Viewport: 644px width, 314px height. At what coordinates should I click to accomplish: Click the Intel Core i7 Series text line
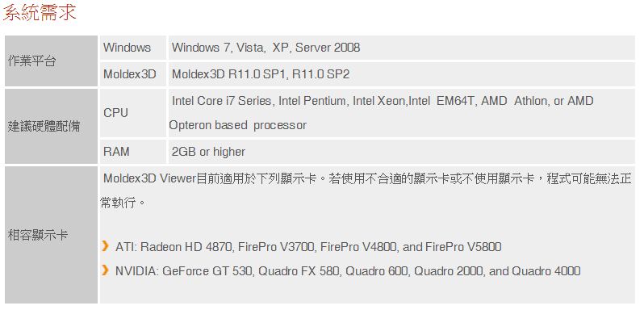(x=383, y=101)
